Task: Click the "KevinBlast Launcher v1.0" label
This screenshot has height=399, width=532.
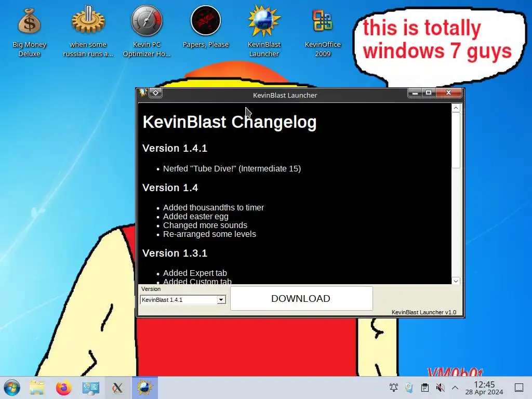Action: point(424,312)
